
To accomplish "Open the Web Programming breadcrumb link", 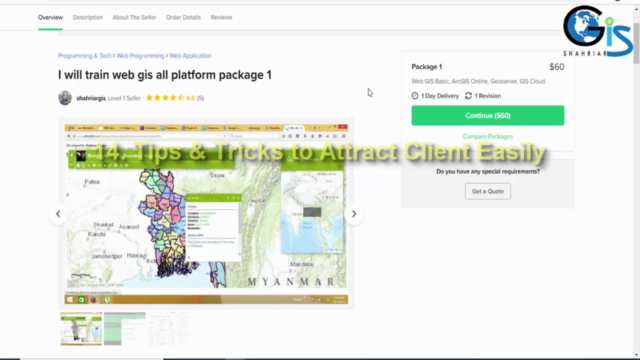I will tap(140, 56).
